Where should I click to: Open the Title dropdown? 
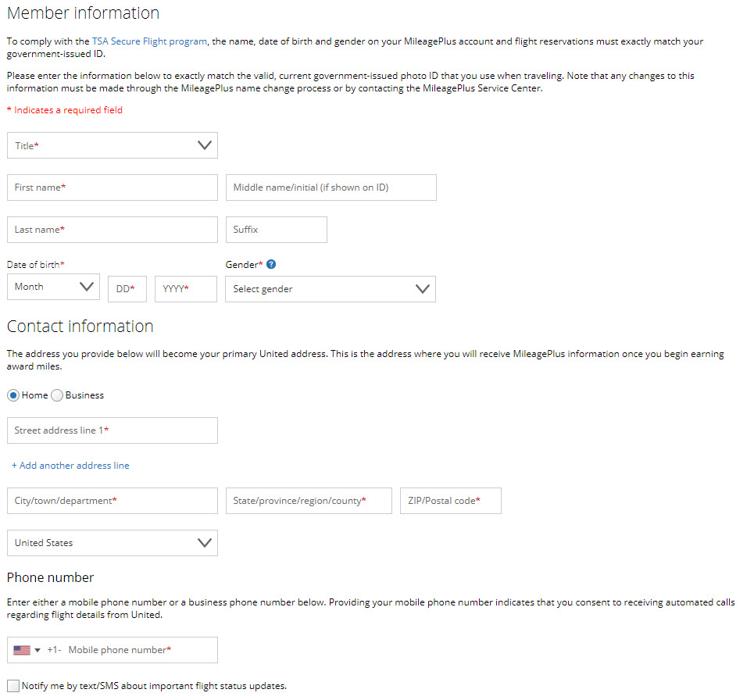coord(113,145)
